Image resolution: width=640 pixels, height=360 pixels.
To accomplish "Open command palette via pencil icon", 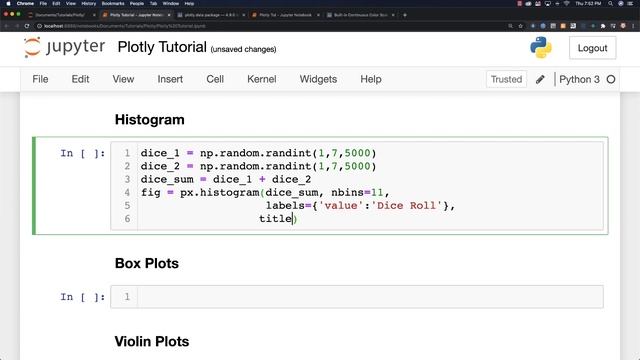I will (x=540, y=79).
